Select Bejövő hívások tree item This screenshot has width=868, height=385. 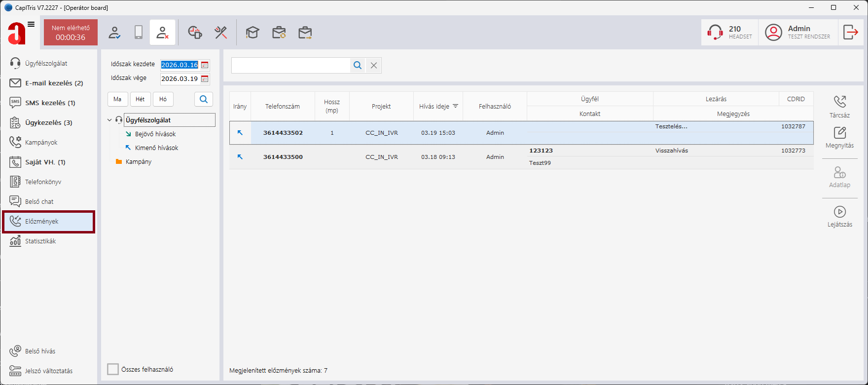click(155, 134)
